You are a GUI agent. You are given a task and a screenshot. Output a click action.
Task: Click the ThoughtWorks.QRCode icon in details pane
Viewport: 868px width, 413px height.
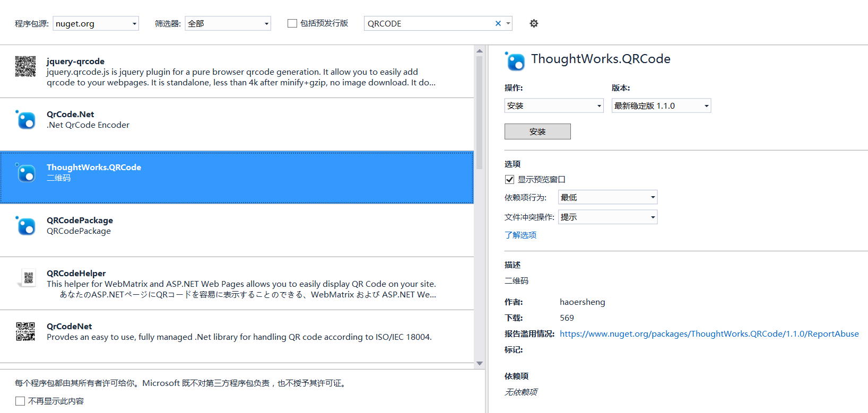515,61
